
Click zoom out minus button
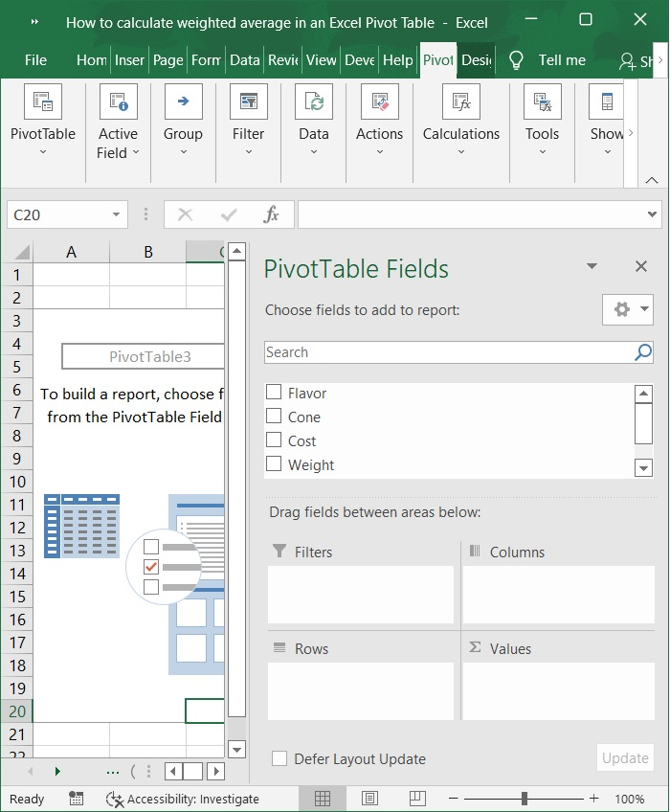(453, 799)
